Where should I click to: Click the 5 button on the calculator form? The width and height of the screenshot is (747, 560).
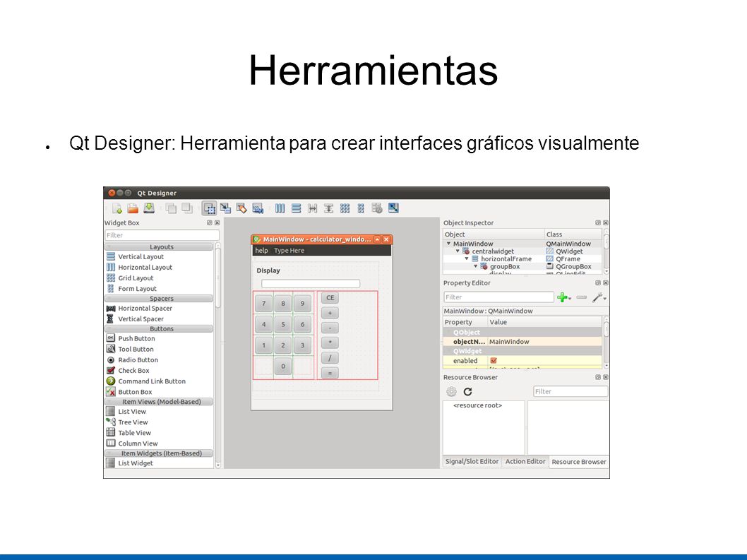[x=283, y=325]
